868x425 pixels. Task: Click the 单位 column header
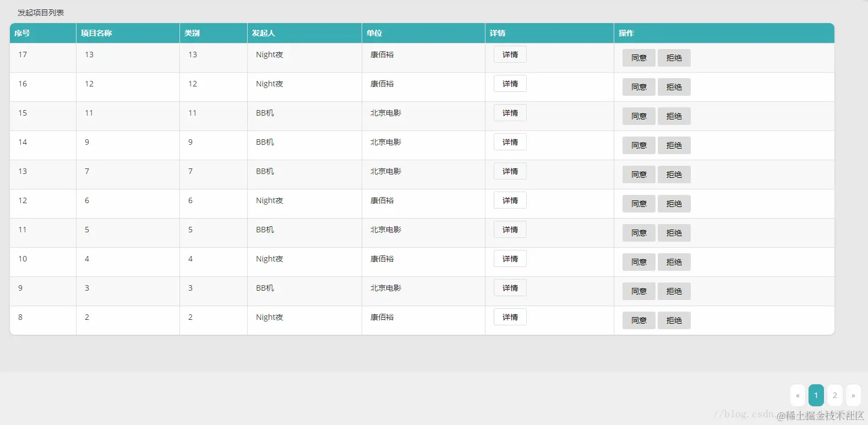(x=423, y=33)
